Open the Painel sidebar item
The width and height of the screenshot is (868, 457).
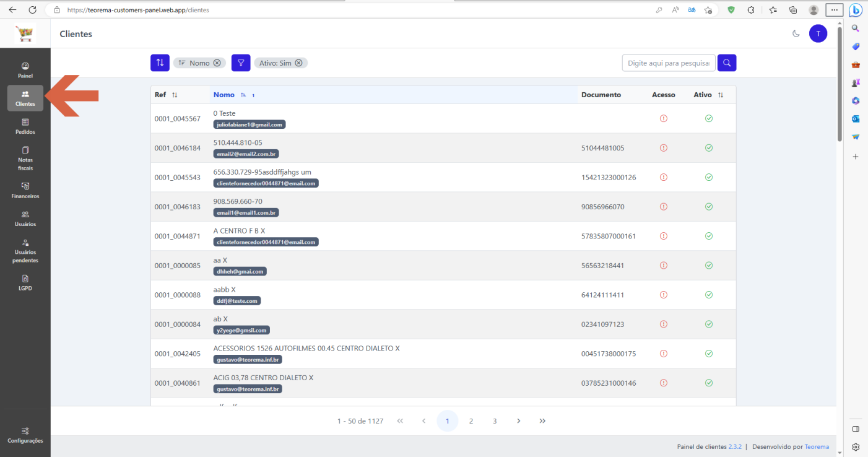tap(25, 70)
